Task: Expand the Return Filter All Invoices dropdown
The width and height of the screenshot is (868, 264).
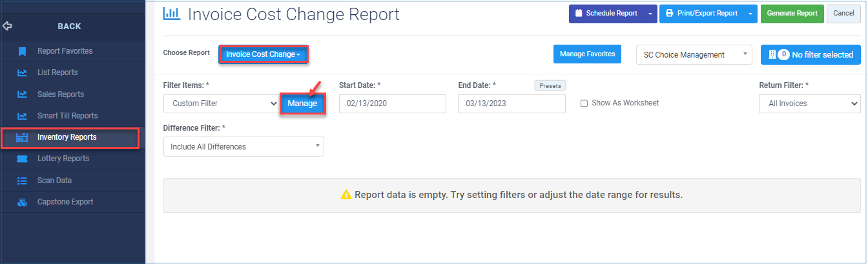Action: click(x=810, y=104)
